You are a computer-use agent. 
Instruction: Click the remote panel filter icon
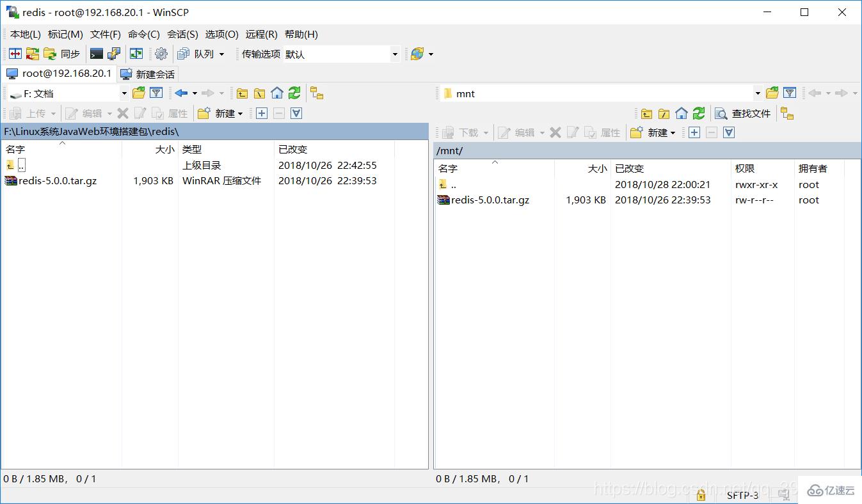[x=790, y=93]
